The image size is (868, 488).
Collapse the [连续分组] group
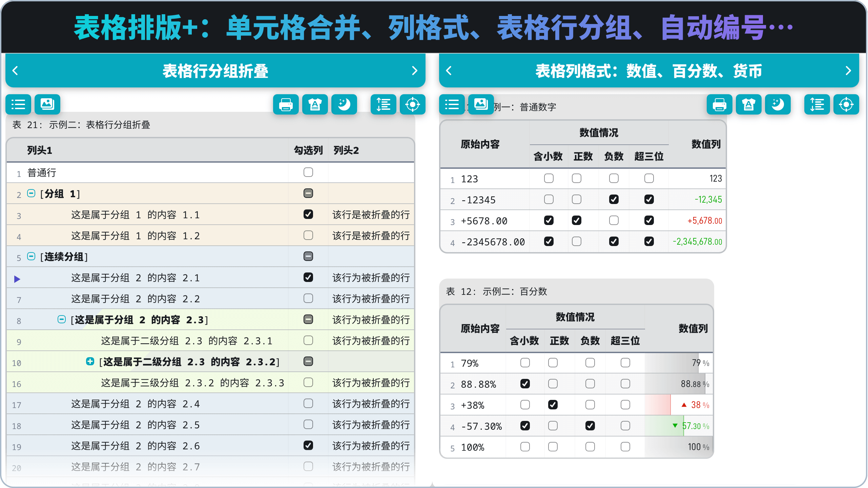click(x=31, y=256)
